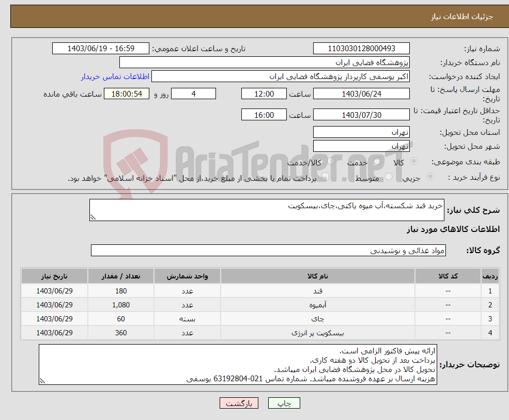Click the بسته unit cell in چای row
The width and height of the screenshot is (509, 420).
pyautogui.click(x=187, y=319)
